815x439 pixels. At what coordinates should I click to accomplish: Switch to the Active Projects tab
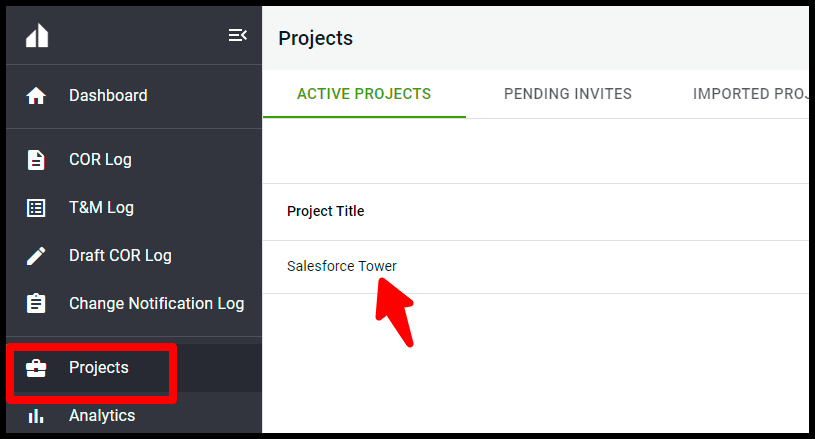(364, 94)
